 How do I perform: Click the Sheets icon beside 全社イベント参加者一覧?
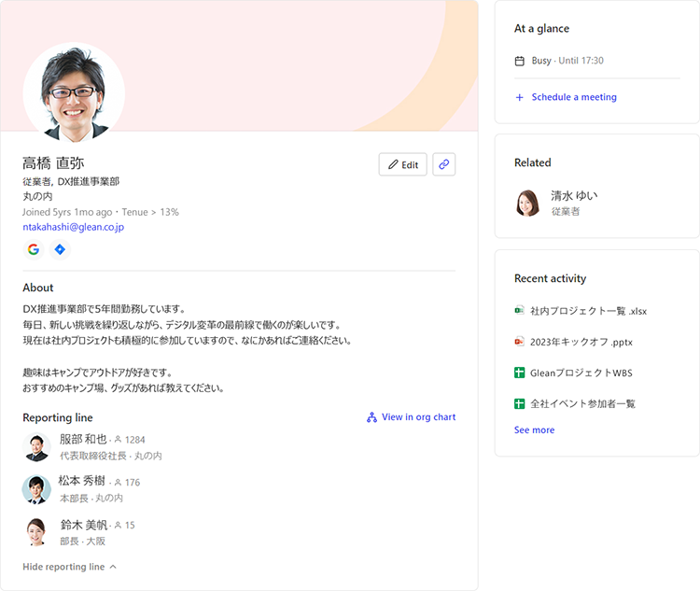(520, 403)
